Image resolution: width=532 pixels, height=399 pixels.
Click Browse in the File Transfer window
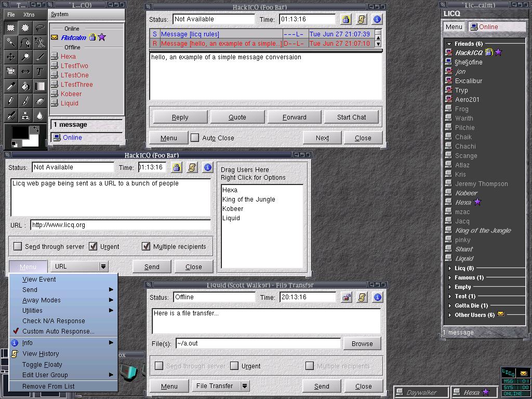click(362, 343)
